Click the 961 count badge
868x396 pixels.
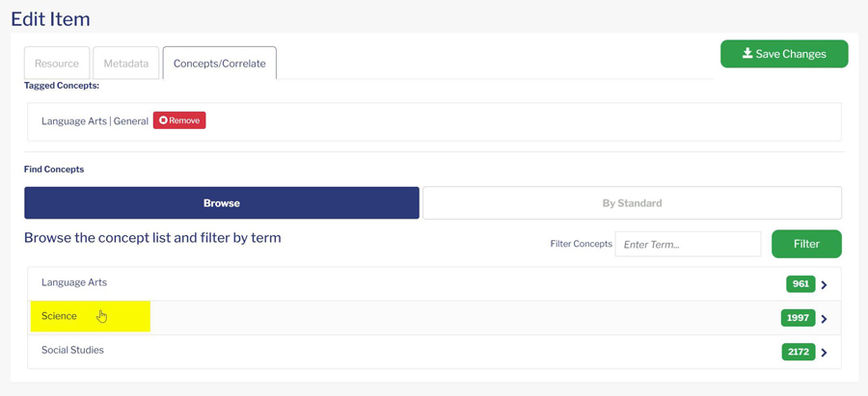800,284
